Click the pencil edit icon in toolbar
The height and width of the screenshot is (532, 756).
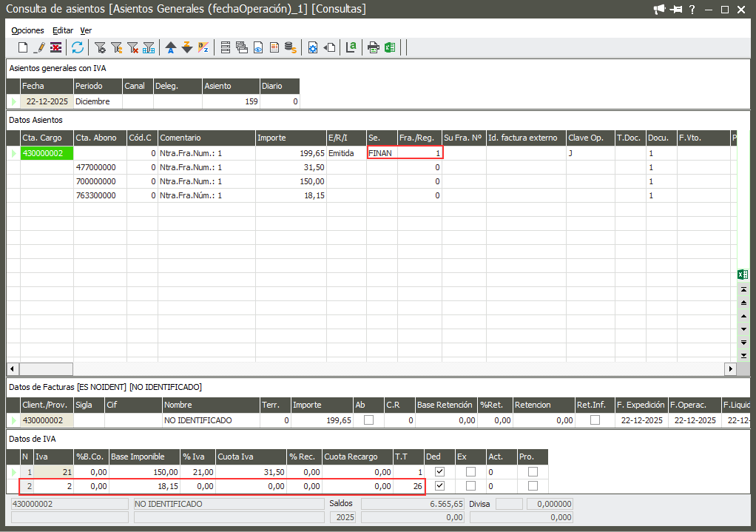pyautogui.click(x=40, y=47)
